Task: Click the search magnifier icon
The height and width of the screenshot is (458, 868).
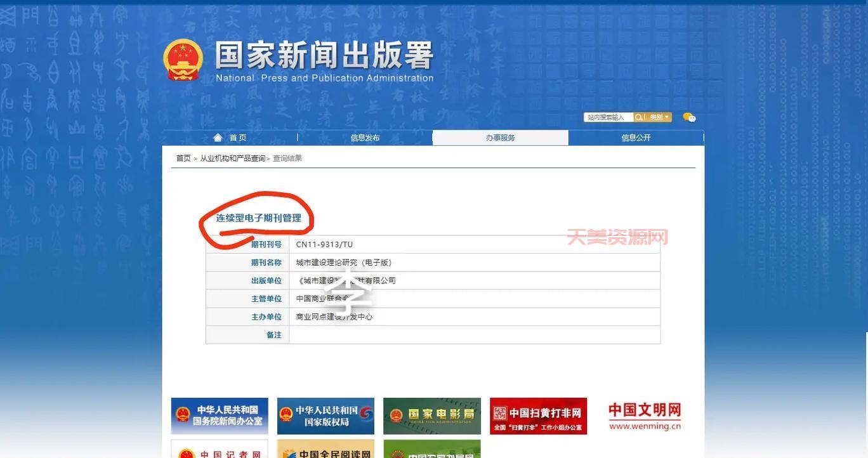Action: coord(638,117)
